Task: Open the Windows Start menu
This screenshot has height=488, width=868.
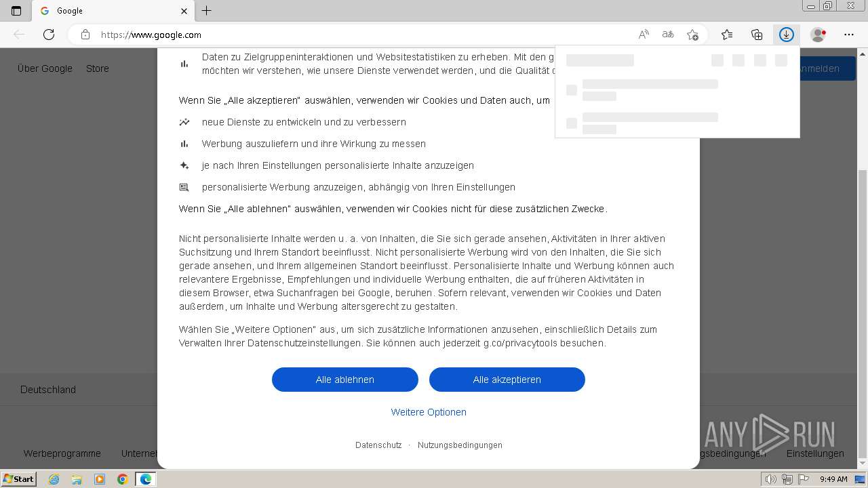Action: (19, 479)
